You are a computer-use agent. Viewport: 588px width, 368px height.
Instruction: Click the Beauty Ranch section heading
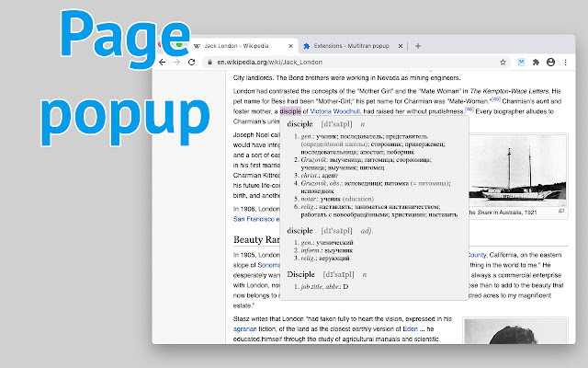256,239
